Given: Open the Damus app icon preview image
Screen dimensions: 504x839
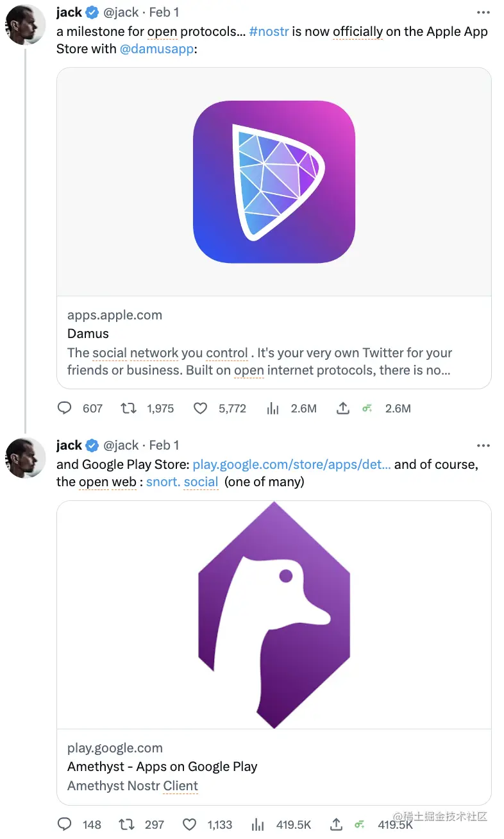Looking at the screenshot, I should click(x=274, y=182).
